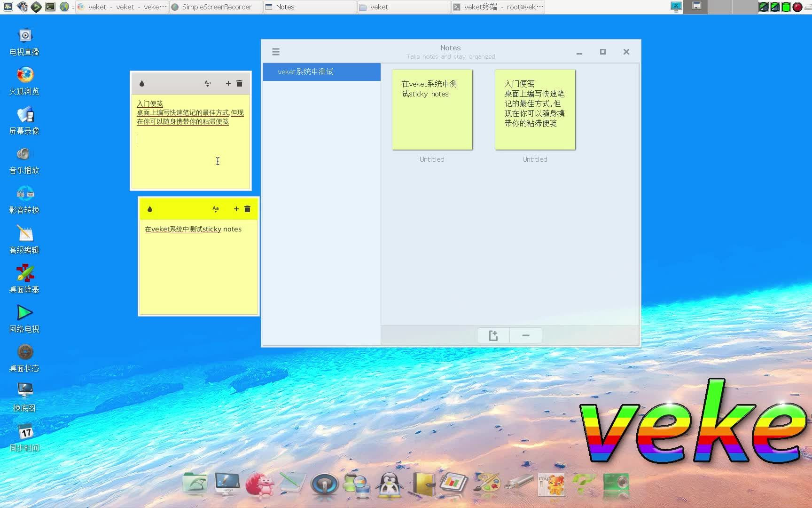Screen dimensions: 812x508
Task: Delete the 入门便笺 sticky note
Action: 239,83
